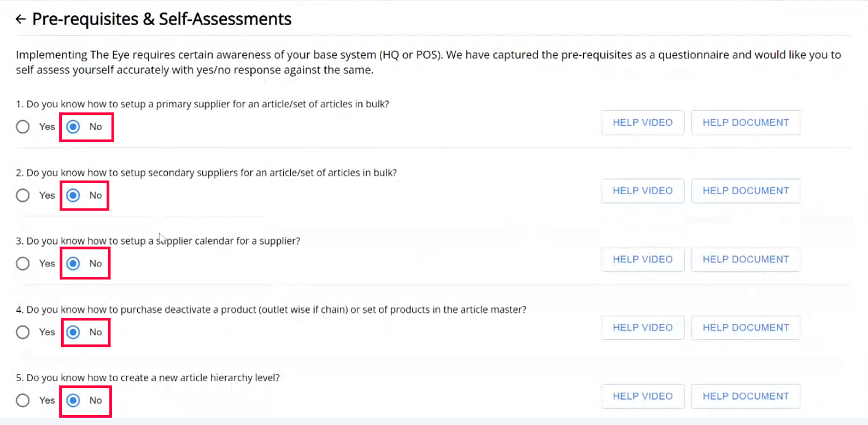Choose Yes for secondary suppliers question
Image resolution: width=868 pixels, height=425 pixels.
coord(23,195)
